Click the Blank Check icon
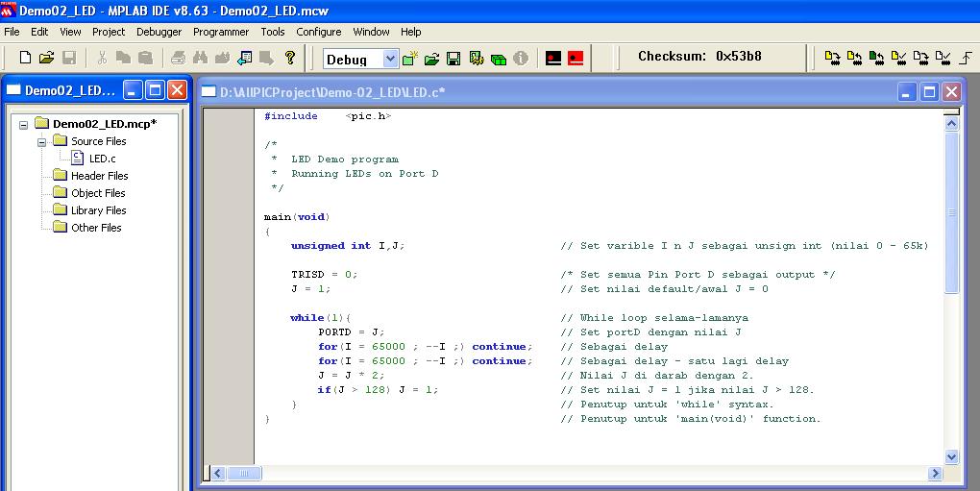Viewport: 980px width, 491px height. pos(943,58)
